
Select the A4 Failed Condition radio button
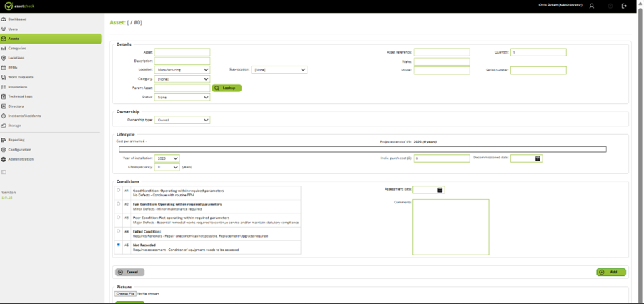point(119,231)
